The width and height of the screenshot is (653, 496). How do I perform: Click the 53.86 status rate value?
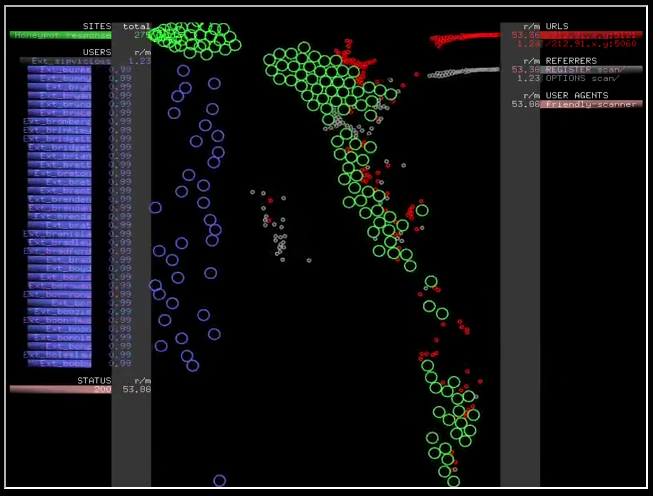136,389
